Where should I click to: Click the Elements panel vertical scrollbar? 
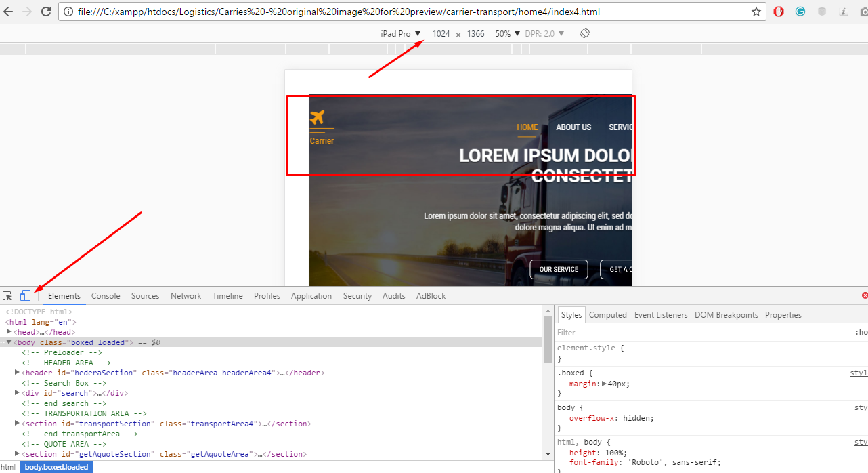coord(548,339)
